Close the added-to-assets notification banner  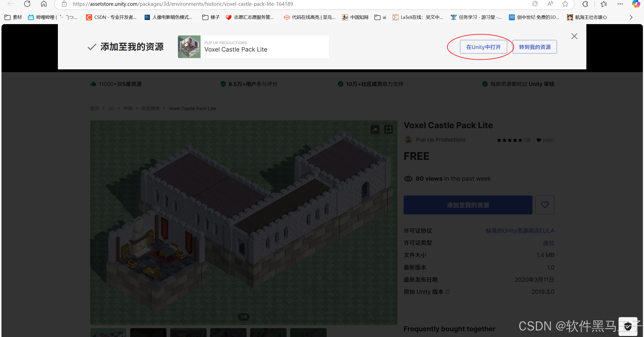[x=574, y=36]
